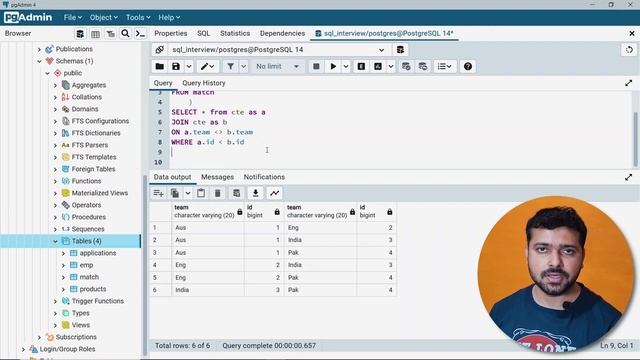Click the browser Filtered Rows icon
This screenshot has height=360, width=640.
pyautogui.click(x=110, y=33)
